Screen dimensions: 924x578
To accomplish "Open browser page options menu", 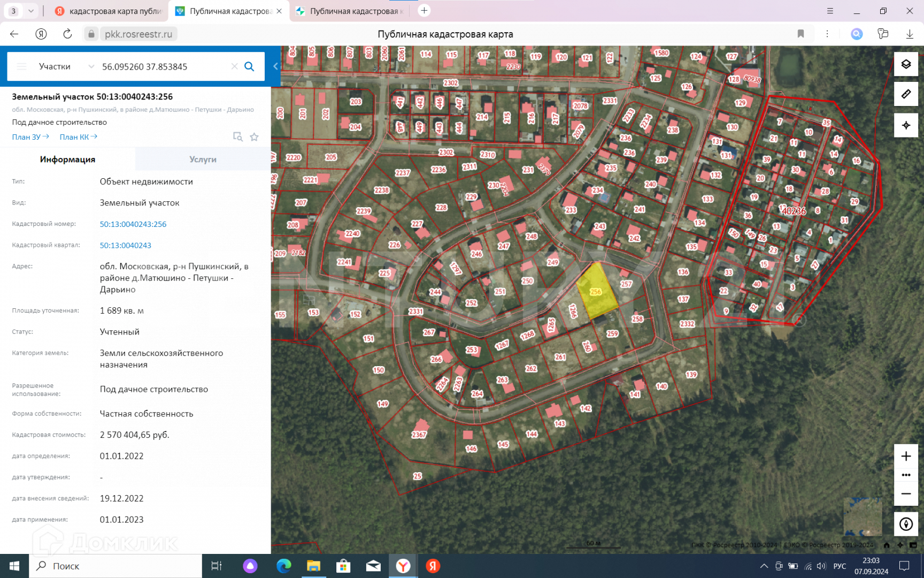I will click(827, 34).
